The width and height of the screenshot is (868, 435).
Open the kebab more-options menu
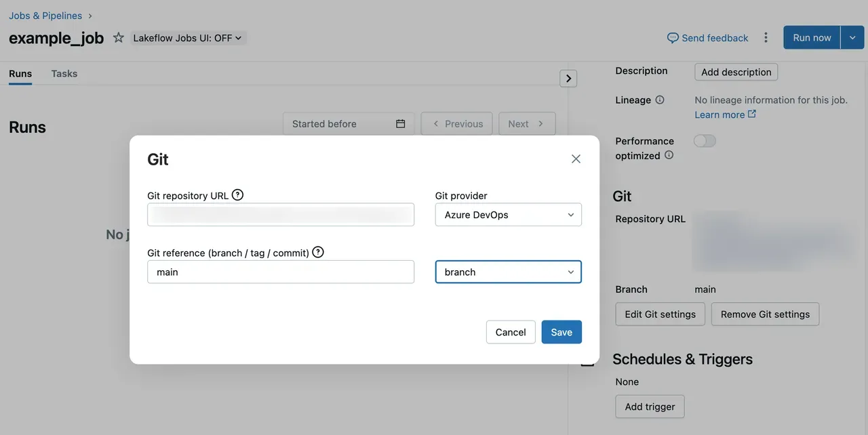point(766,38)
